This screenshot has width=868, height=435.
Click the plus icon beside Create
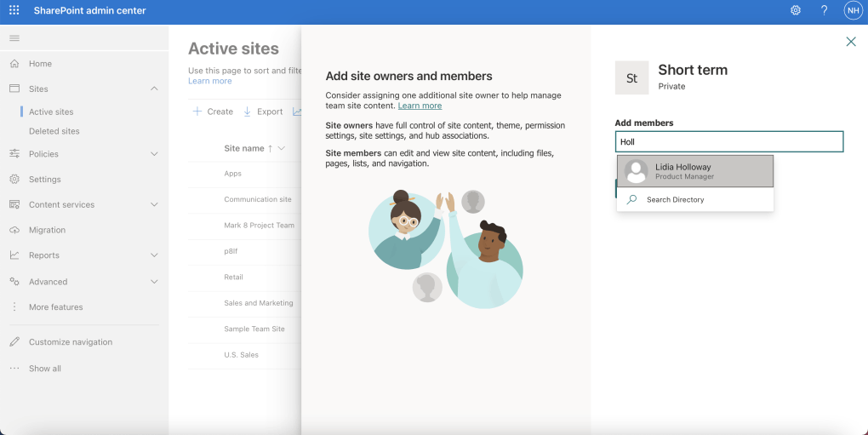[x=197, y=112]
